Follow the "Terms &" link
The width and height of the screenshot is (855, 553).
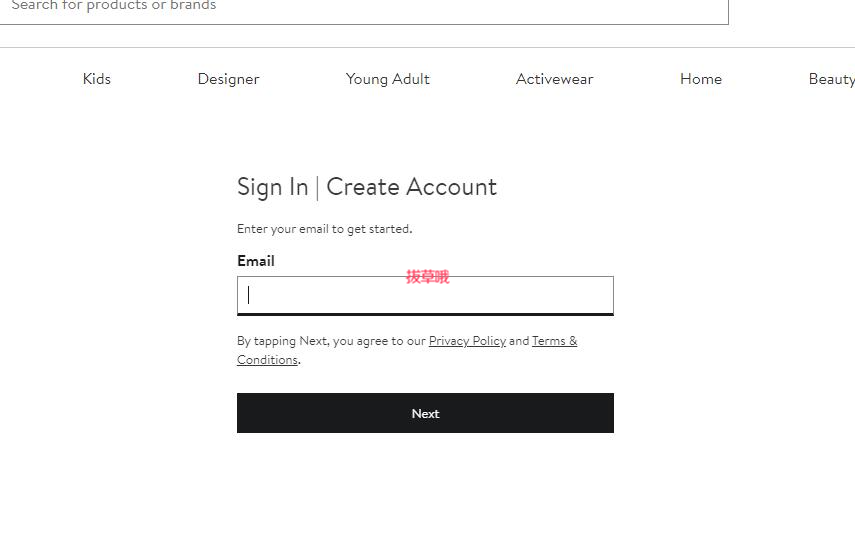click(555, 341)
